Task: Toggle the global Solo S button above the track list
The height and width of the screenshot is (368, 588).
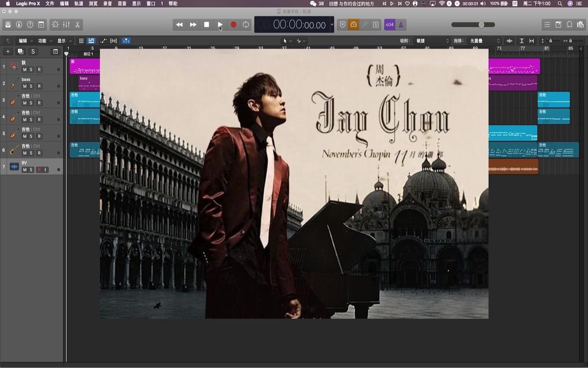Action: (x=33, y=51)
